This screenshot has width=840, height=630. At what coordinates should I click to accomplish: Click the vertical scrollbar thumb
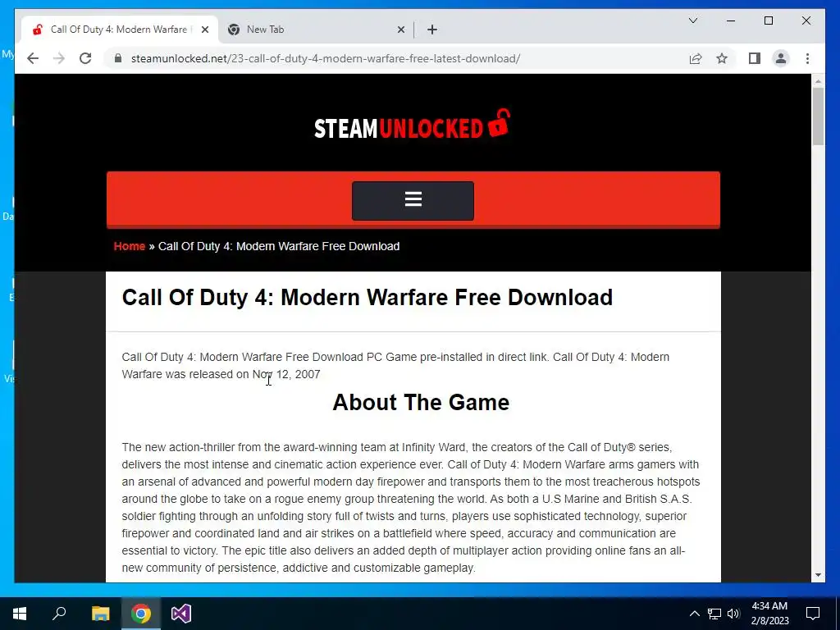click(818, 116)
